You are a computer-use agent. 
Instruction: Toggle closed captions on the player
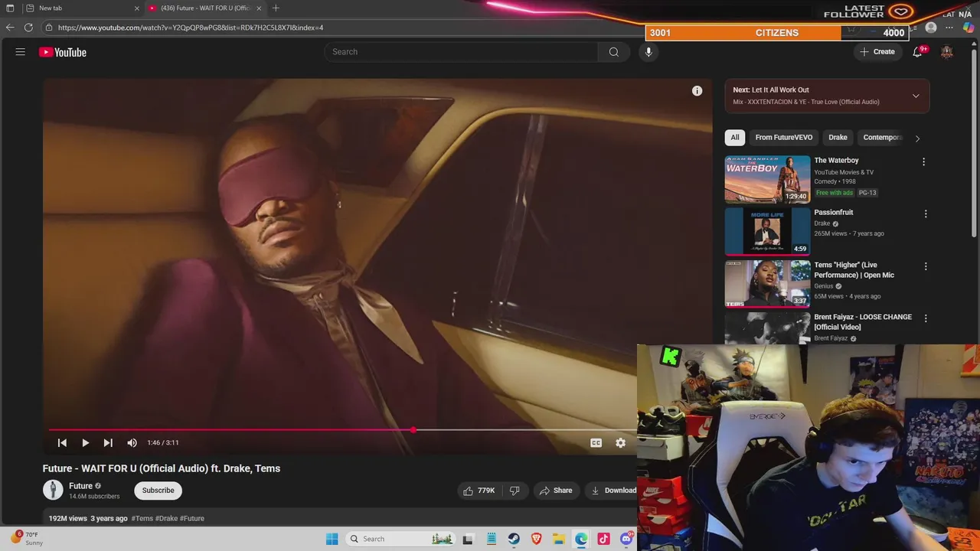(x=596, y=442)
